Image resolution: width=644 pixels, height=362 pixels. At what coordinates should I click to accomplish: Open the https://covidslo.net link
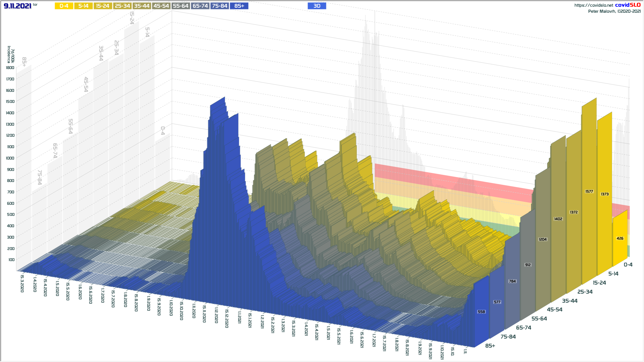click(x=593, y=5)
